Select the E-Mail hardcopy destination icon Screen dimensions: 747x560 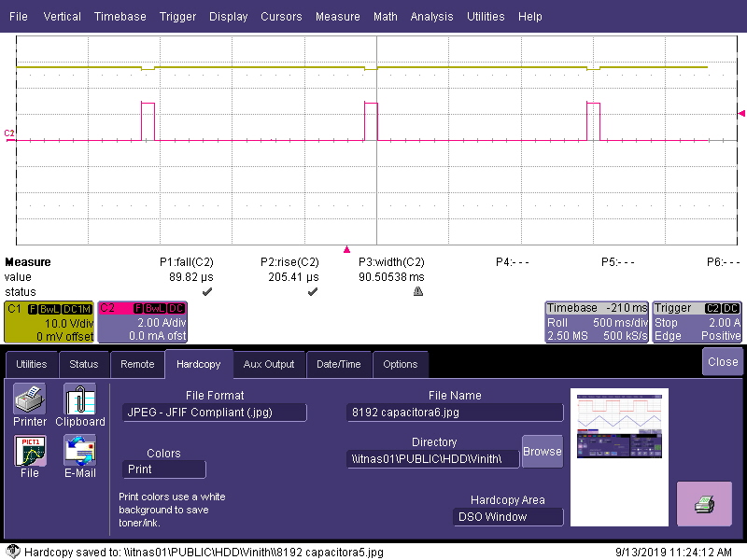pos(79,451)
